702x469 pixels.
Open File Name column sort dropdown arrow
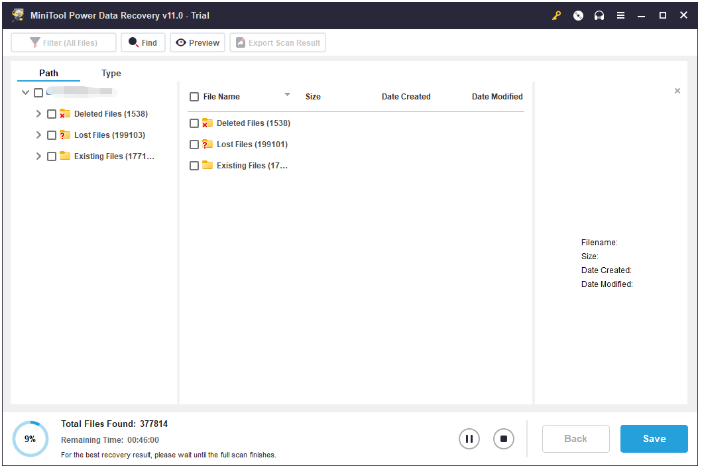point(287,94)
